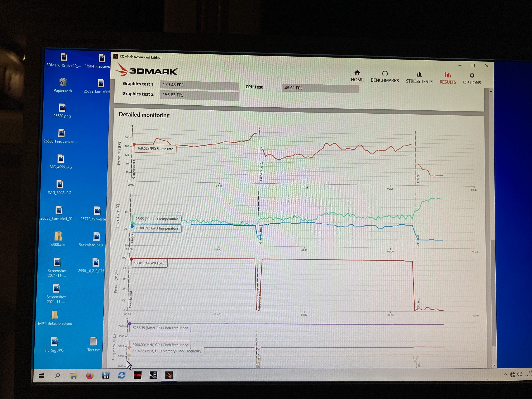The width and height of the screenshot is (532, 399).
Task: Select the 25772_sylweste desktop file
Action: pos(94,214)
